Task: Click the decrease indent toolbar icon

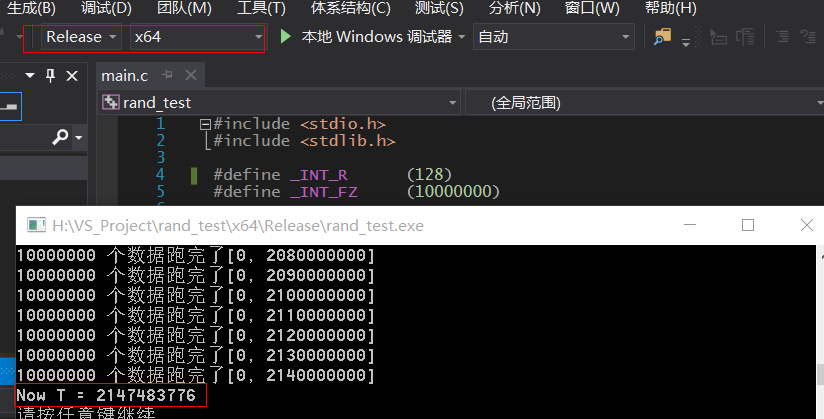Action: (x=718, y=37)
